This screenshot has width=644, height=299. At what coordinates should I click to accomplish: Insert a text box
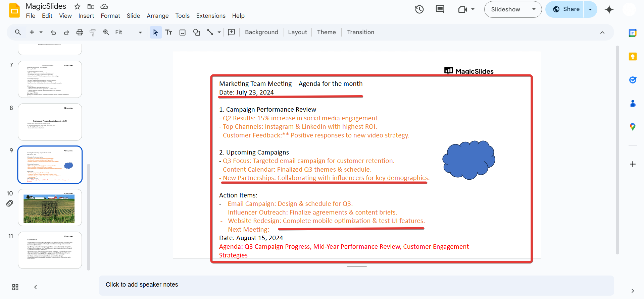pos(169,32)
